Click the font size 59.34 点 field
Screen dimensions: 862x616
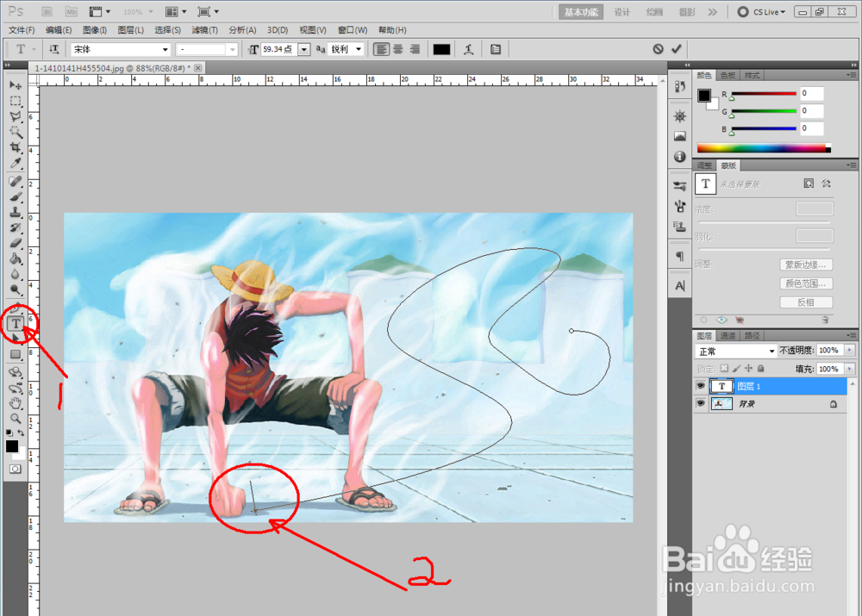(x=279, y=49)
